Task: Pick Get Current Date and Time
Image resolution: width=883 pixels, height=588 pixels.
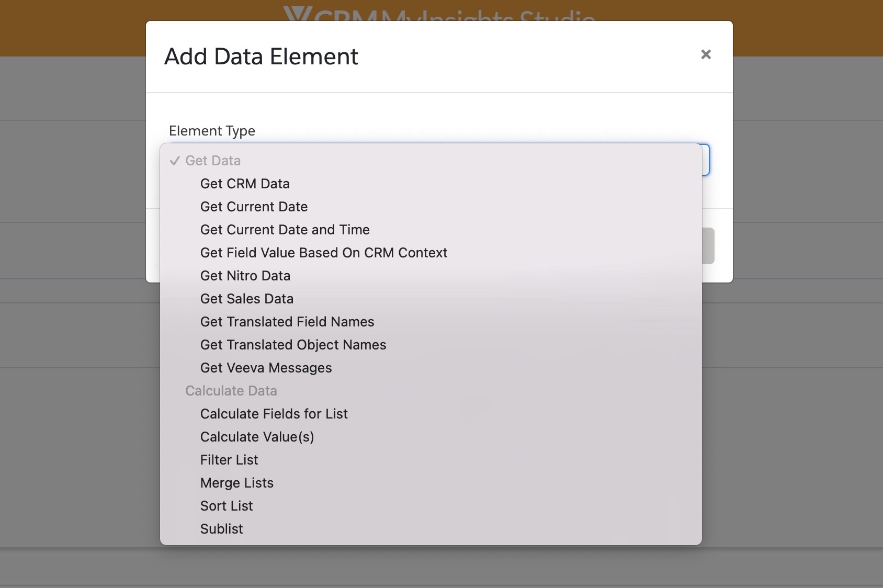Action: click(285, 230)
